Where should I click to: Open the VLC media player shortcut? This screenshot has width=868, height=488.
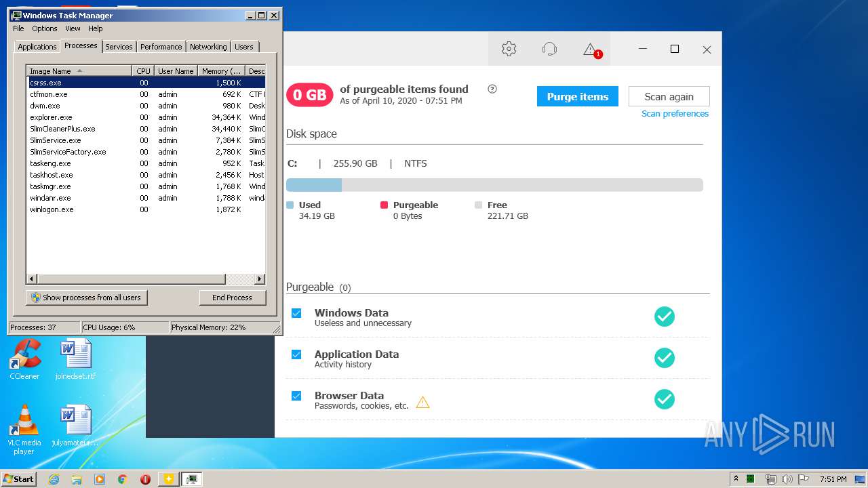click(x=24, y=430)
